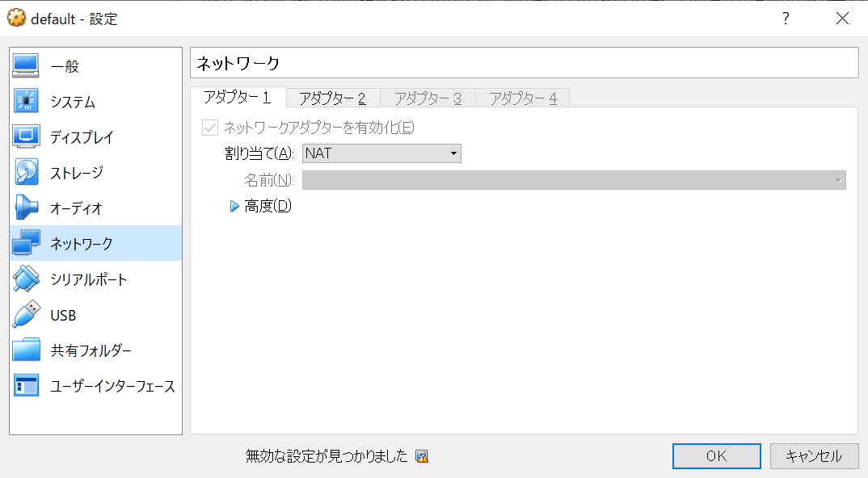The height and width of the screenshot is (478, 868).
Task: Click the シリアルポート label in sidebar
Action: [x=89, y=279]
